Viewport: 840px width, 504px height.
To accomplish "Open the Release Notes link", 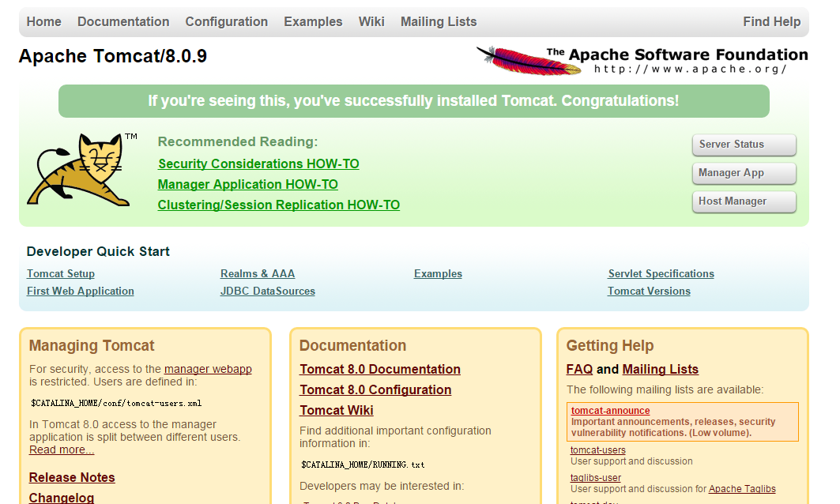I will [72, 477].
